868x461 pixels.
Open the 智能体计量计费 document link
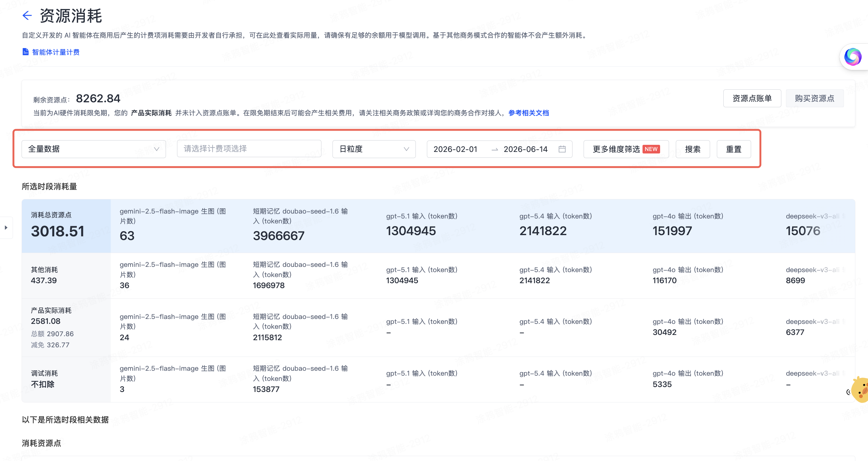click(x=56, y=52)
